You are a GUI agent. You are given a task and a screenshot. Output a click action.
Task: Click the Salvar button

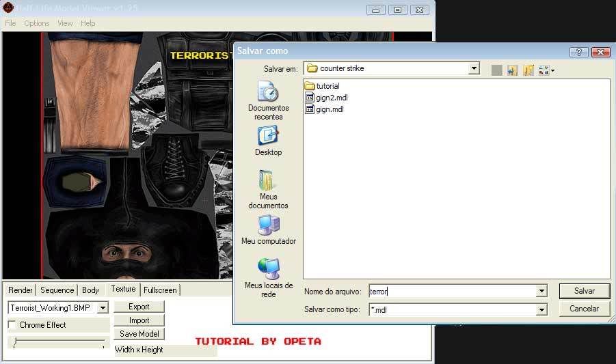coord(584,291)
